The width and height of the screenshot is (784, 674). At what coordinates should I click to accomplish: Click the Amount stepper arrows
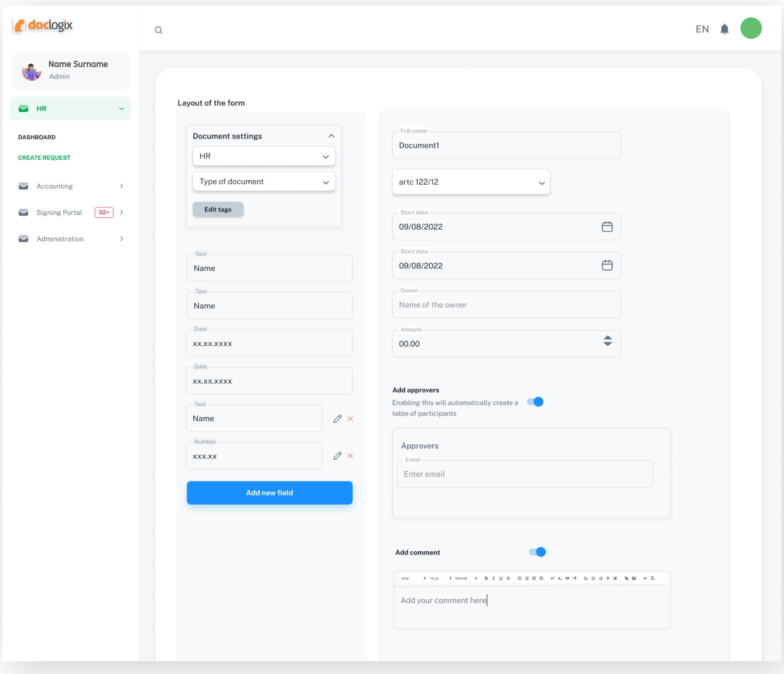(607, 341)
